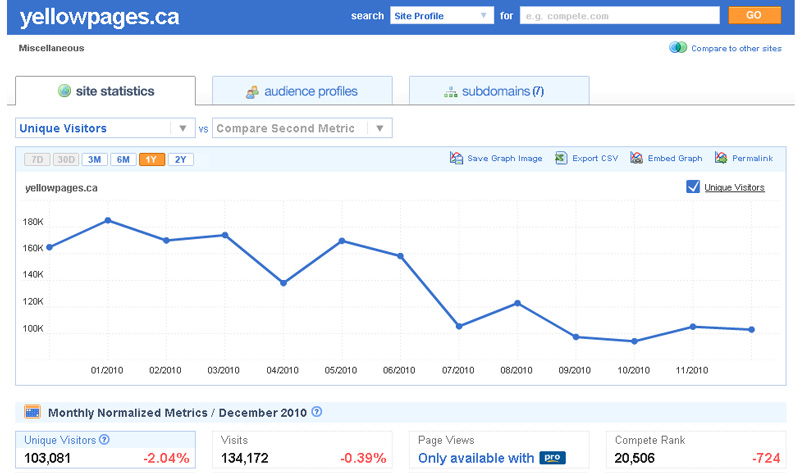Click the Permalink link text
800x473 pixels.
tap(753, 158)
